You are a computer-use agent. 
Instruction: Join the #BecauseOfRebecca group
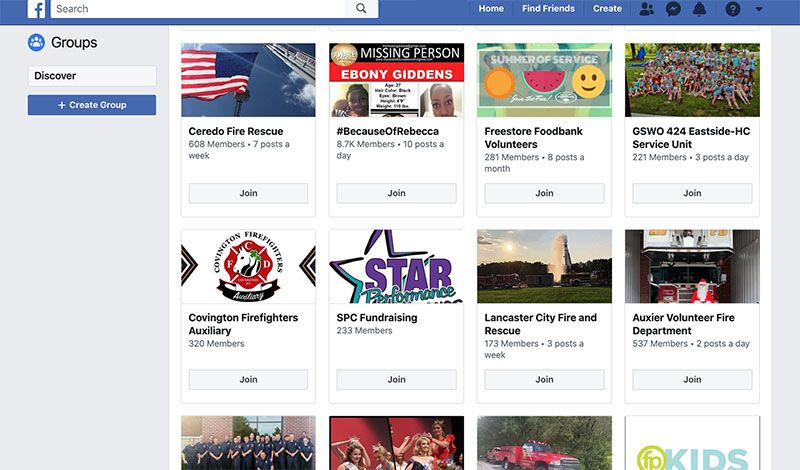point(396,193)
